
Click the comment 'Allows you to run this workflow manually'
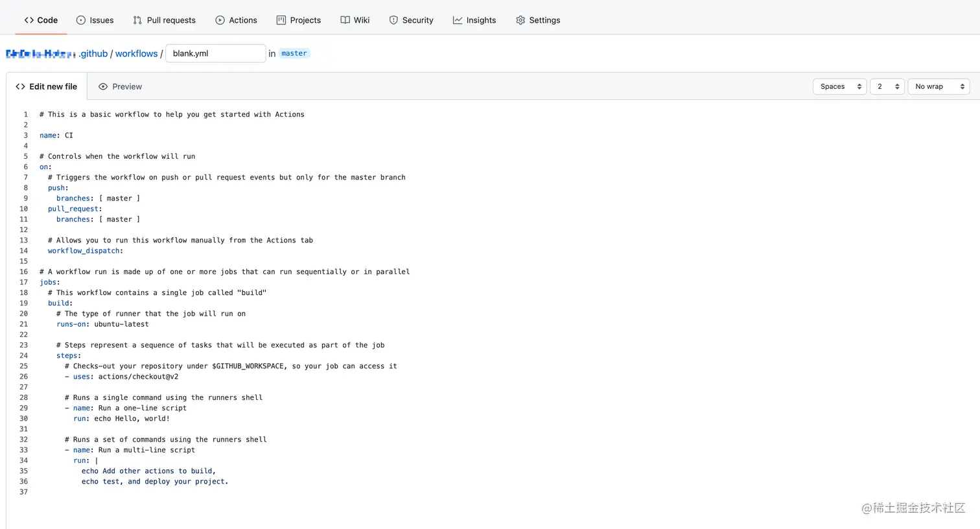tap(180, 241)
